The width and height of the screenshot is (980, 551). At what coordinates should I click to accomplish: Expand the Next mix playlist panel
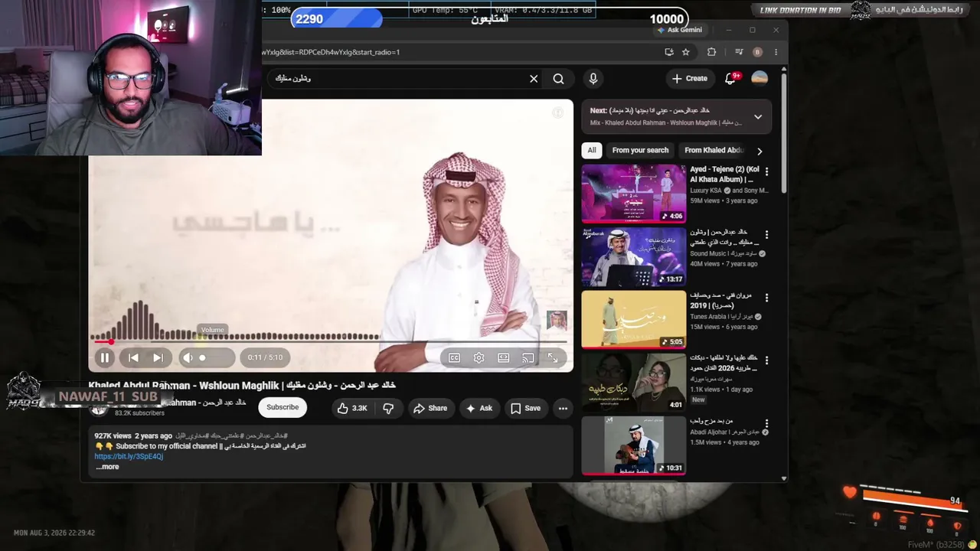click(758, 116)
